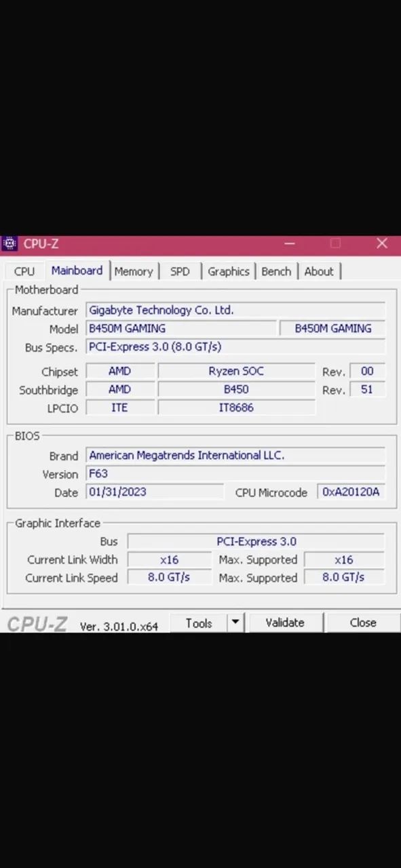Switch to the Bench tab

276,271
